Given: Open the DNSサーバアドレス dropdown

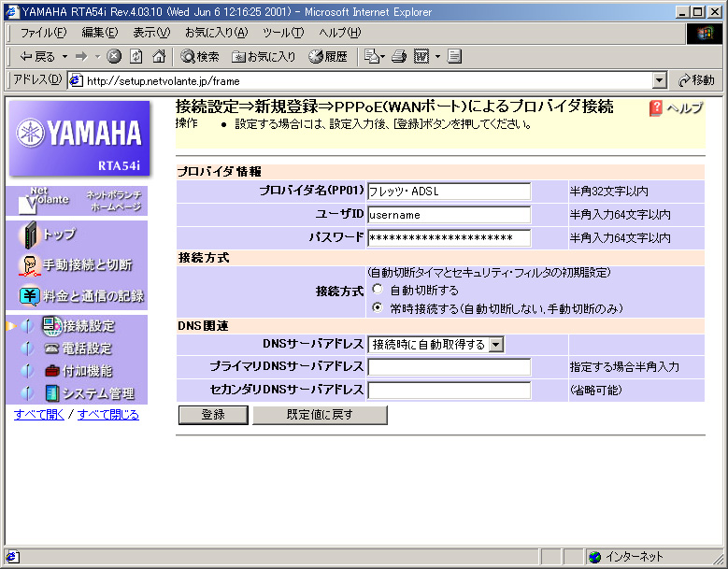Looking at the screenshot, I should (x=496, y=345).
